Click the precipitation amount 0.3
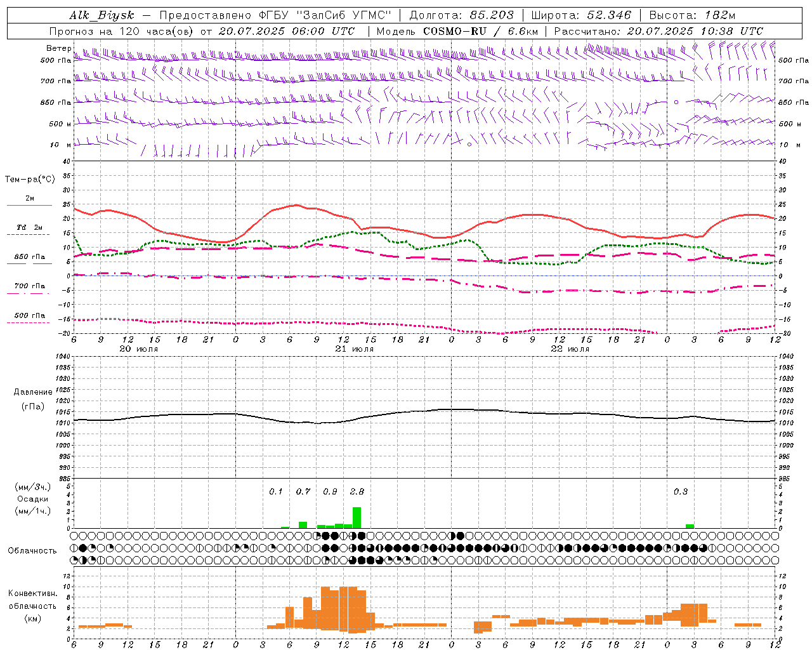Image resolution: width=812 pixels, height=650 pixels. click(x=681, y=492)
